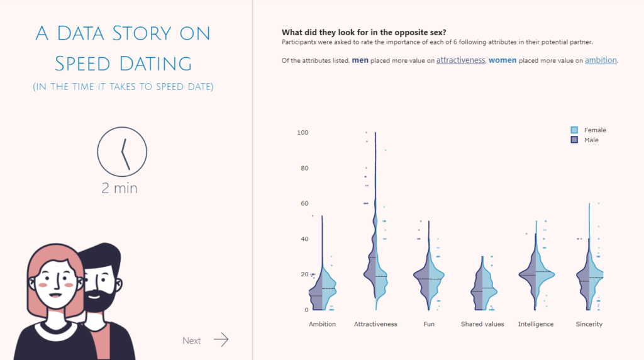
Task: Click the right arrow next to Next
Action: 221,340
